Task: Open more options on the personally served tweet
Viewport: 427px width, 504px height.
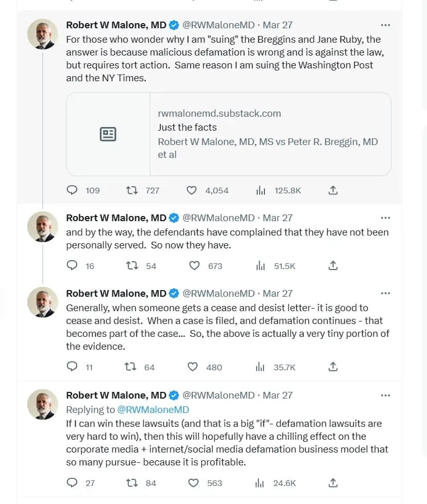Action: pos(385,218)
